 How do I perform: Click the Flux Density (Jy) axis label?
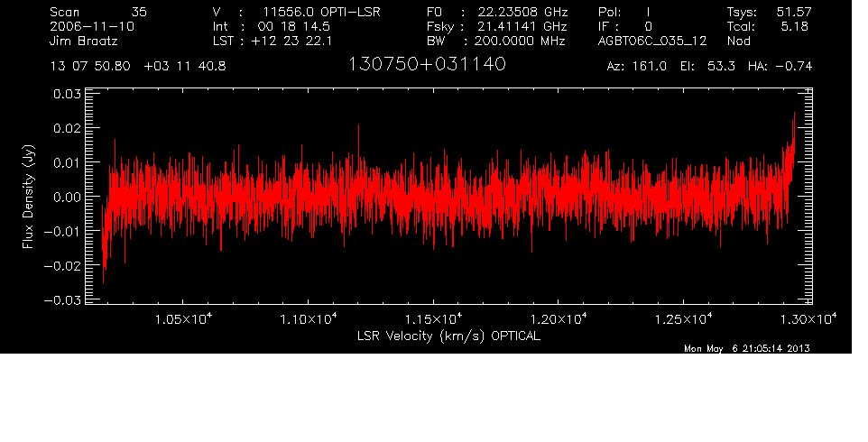[x=28, y=197]
